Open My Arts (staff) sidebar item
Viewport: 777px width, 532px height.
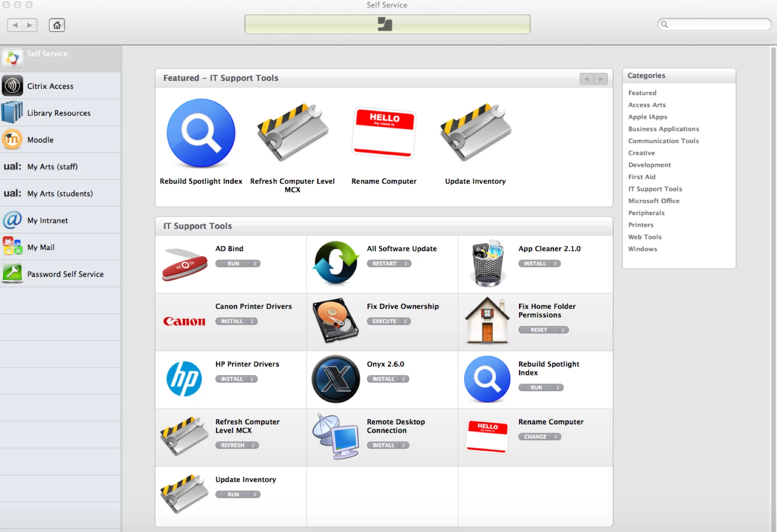pos(60,166)
